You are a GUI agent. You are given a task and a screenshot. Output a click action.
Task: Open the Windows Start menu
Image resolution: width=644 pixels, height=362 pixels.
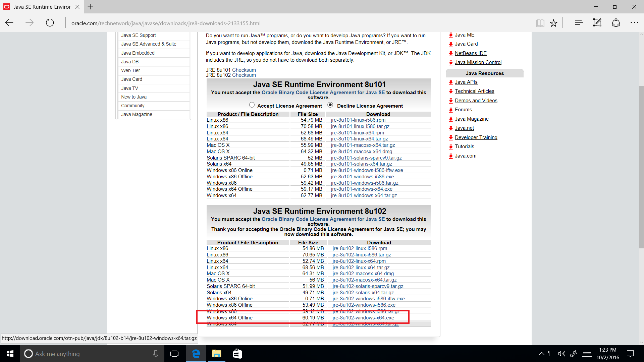(10, 354)
